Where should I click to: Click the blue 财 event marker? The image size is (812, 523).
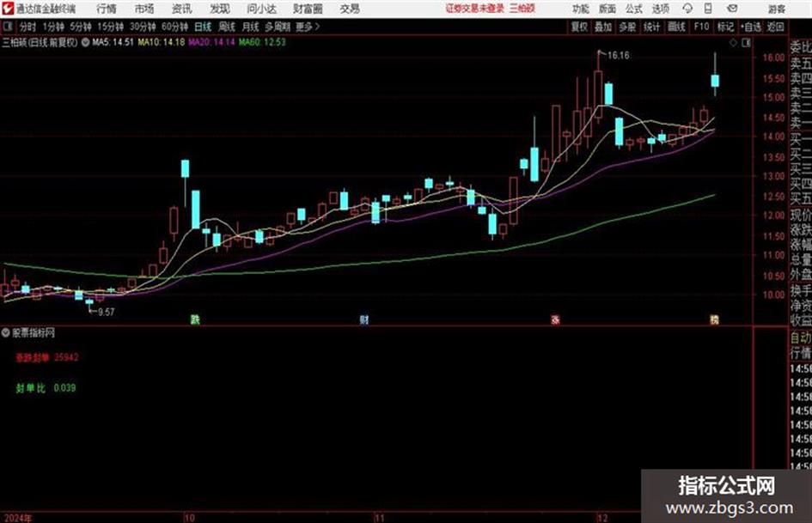pos(364,319)
